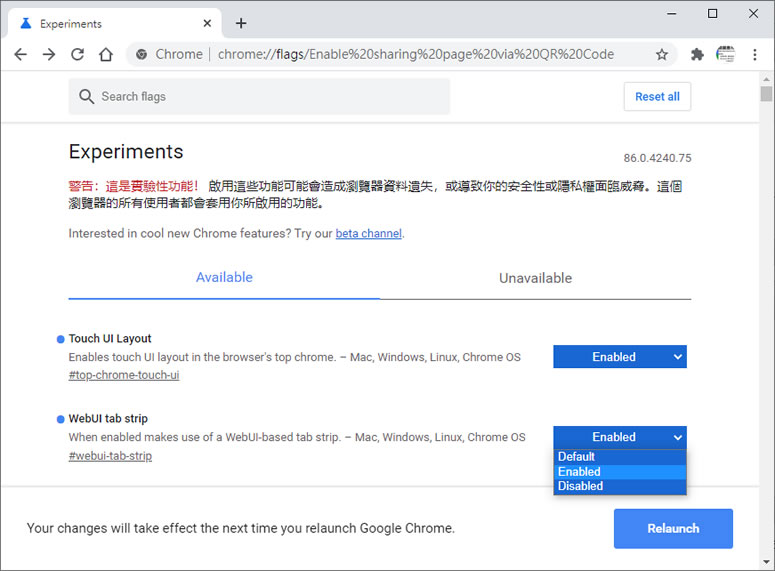Close the Experiments tab
Screen dimensions: 775x571
point(207,23)
